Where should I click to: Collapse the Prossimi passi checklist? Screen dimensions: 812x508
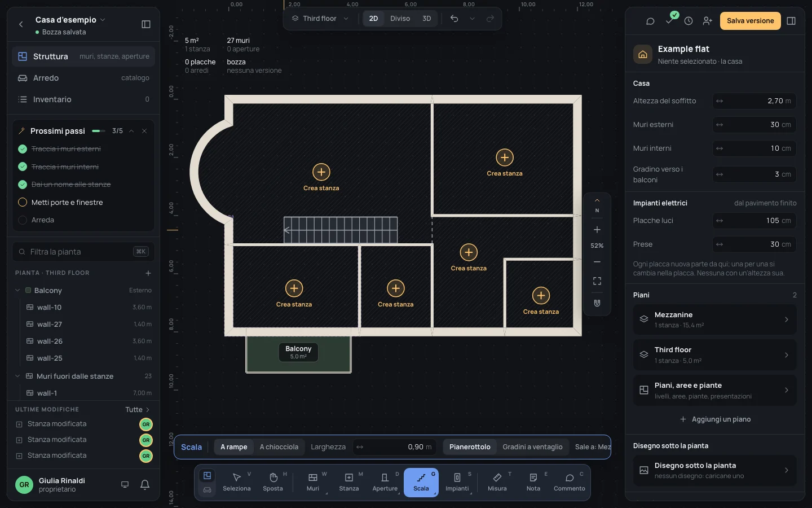click(x=131, y=131)
